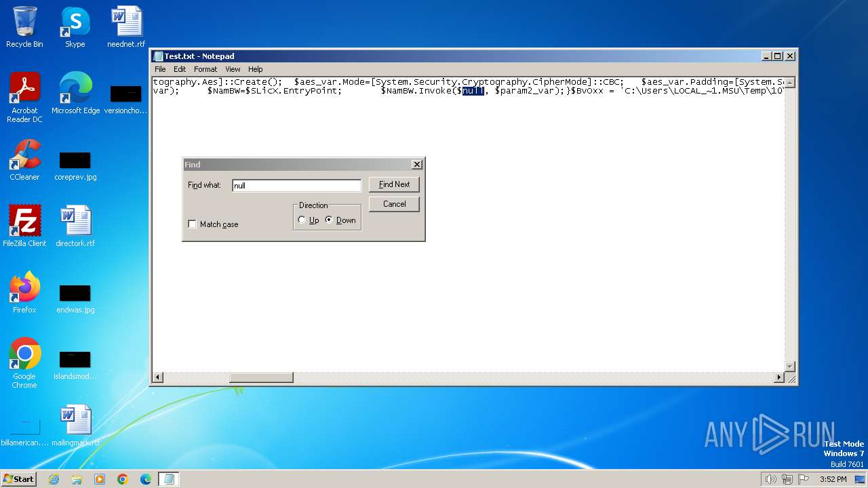Viewport: 868px width, 488px height.
Task: Click the highlighted null text in Notepad
Action: 473,91
